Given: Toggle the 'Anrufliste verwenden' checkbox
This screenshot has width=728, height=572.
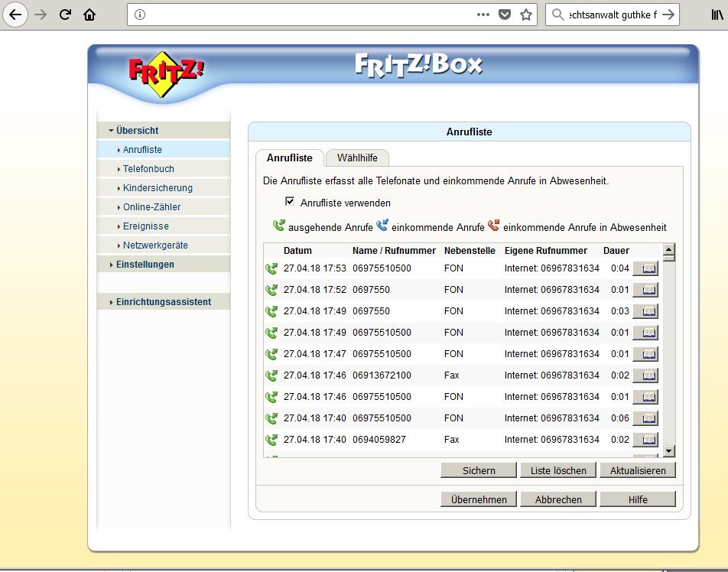Looking at the screenshot, I should [290, 202].
